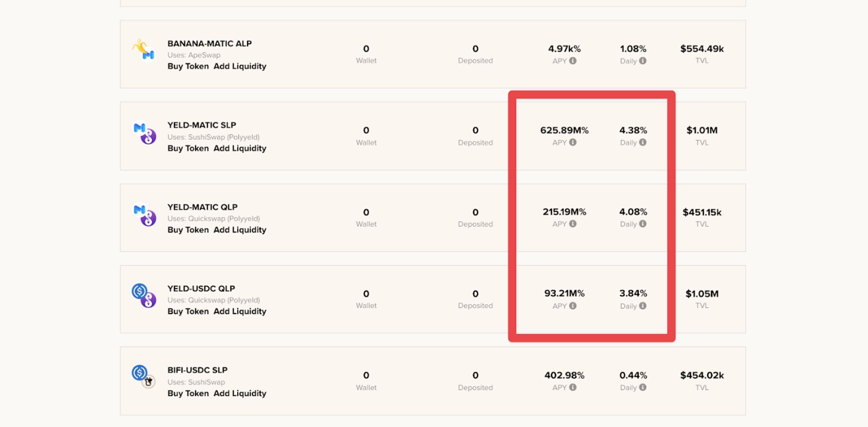Click APY info icon for YELD-MATIC QLP
This screenshot has height=427, width=868.
[x=573, y=224]
